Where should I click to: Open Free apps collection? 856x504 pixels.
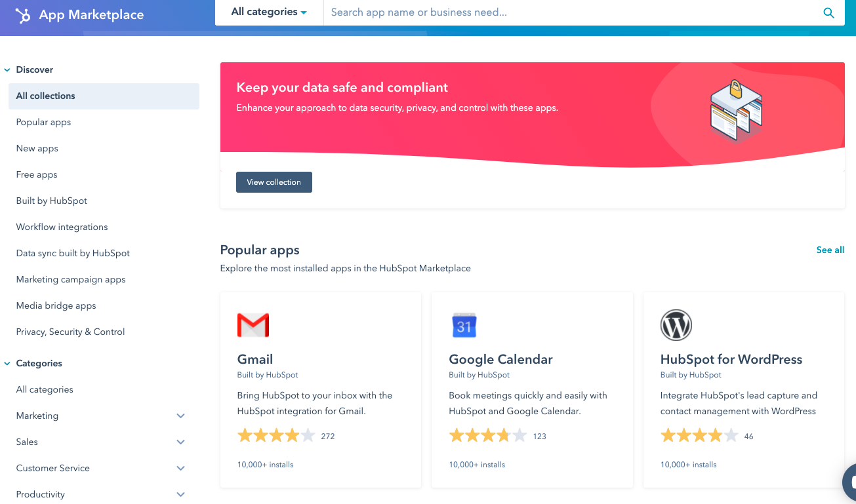click(37, 174)
